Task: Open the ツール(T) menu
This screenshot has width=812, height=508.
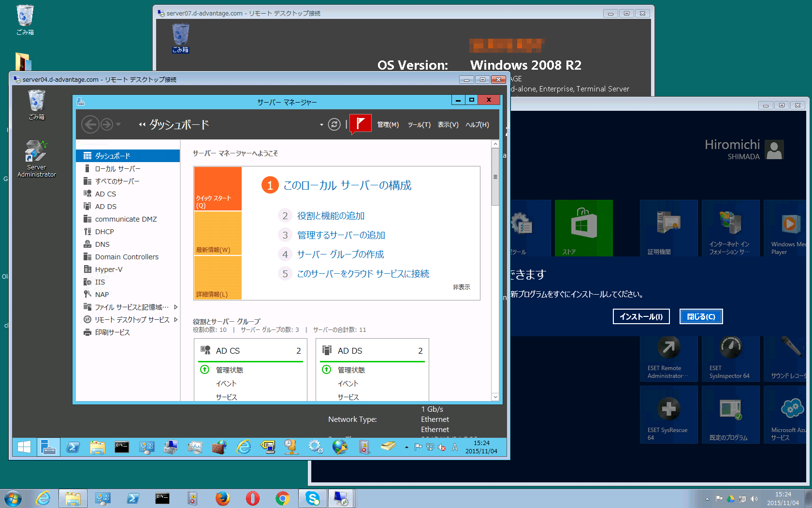Action: pos(419,124)
